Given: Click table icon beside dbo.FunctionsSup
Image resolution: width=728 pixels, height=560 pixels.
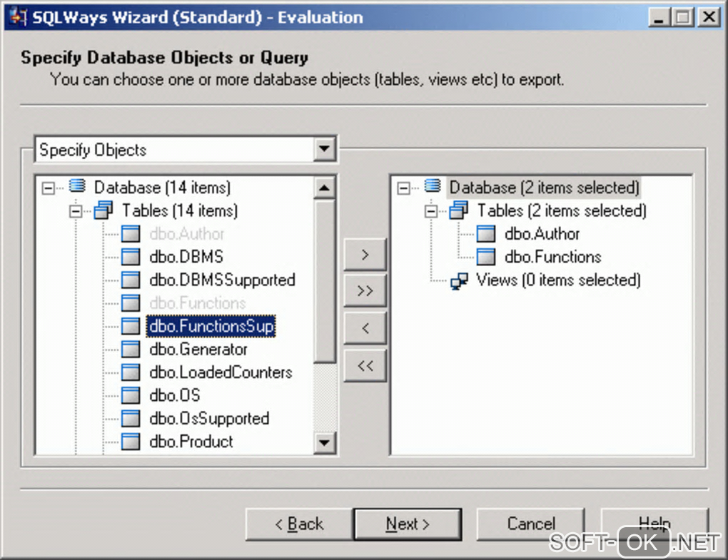Looking at the screenshot, I should 131,326.
